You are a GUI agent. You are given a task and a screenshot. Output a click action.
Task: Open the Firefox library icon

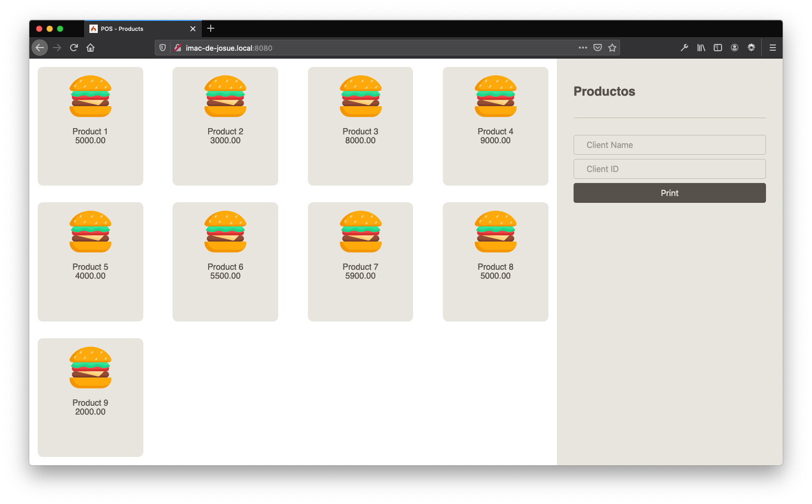(x=701, y=47)
